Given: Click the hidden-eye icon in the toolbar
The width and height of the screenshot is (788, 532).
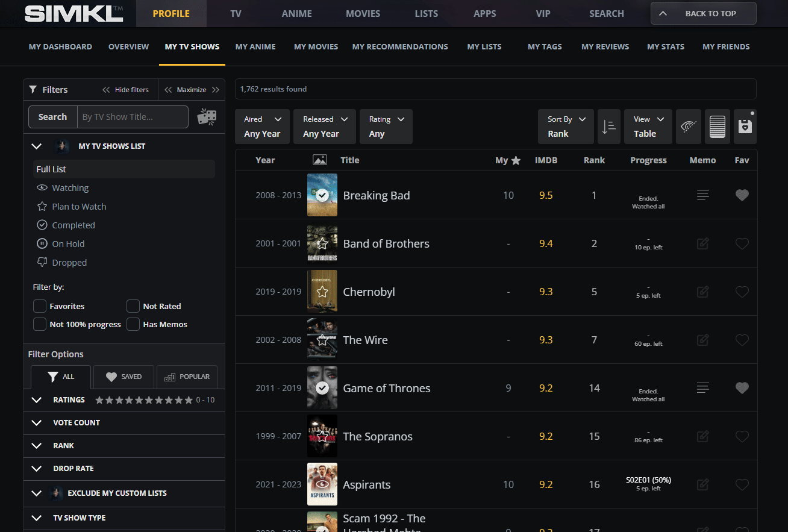Looking at the screenshot, I should tap(689, 127).
